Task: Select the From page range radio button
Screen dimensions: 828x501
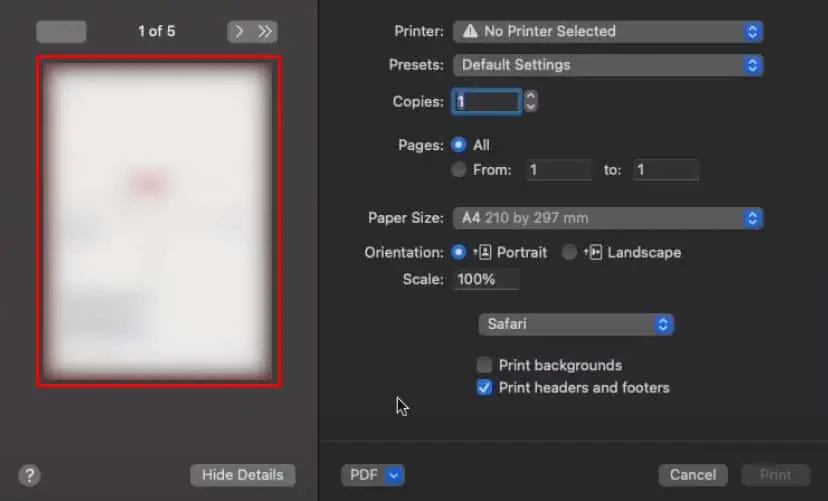Action: (458, 169)
